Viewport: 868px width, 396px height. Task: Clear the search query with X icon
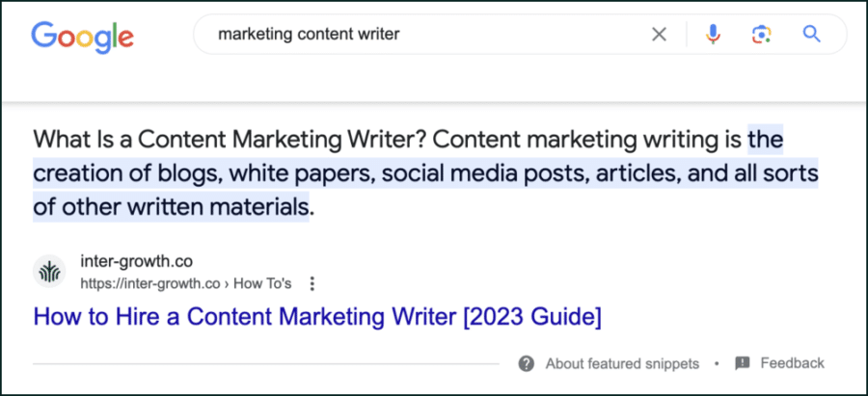coord(659,35)
